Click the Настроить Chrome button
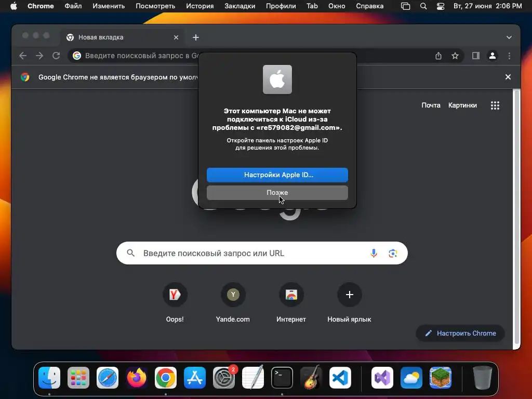This screenshot has height=399, width=532. [x=460, y=333]
